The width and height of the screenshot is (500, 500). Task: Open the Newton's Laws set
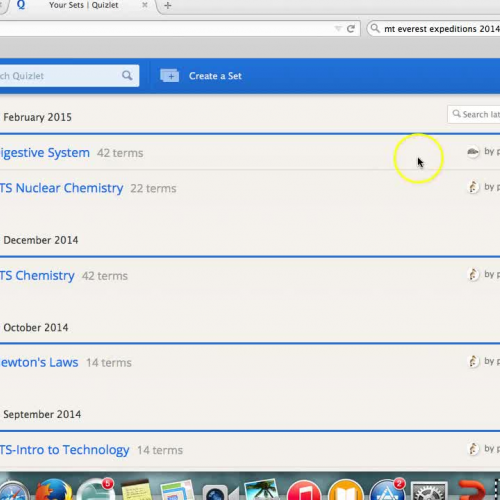point(39,362)
